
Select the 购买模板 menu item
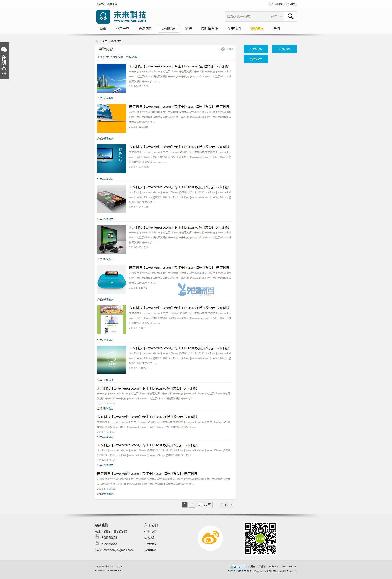(257, 29)
